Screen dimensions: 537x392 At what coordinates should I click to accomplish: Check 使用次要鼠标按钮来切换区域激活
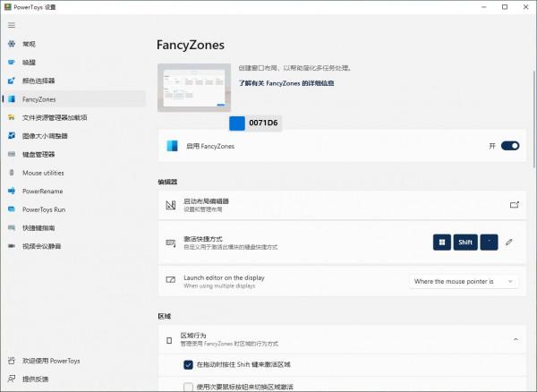click(188, 387)
